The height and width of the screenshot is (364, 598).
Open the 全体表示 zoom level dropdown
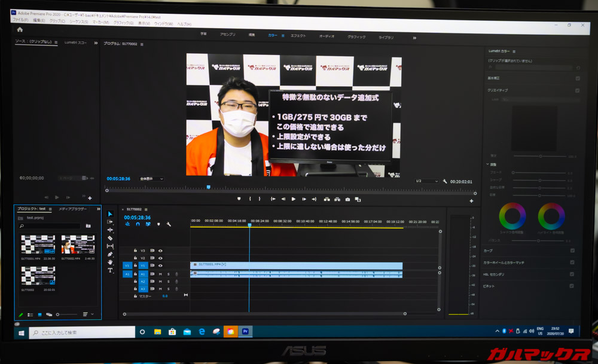coord(151,179)
